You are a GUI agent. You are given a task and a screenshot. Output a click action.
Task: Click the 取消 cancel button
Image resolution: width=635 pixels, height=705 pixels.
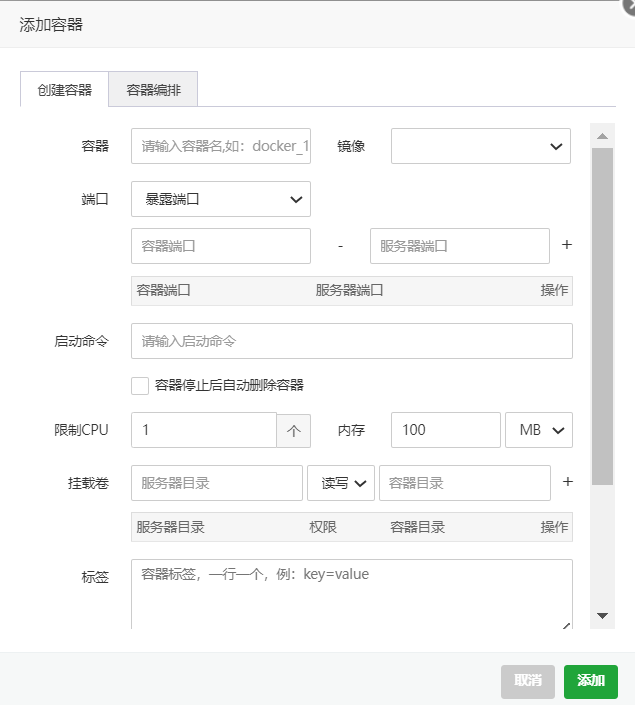tap(528, 681)
